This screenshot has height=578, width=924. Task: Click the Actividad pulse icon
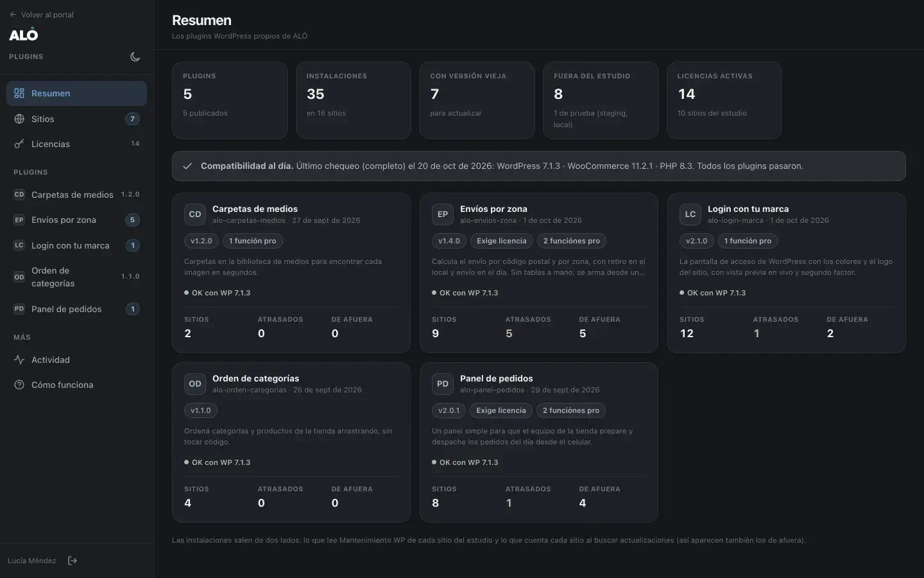click(19, 360)
